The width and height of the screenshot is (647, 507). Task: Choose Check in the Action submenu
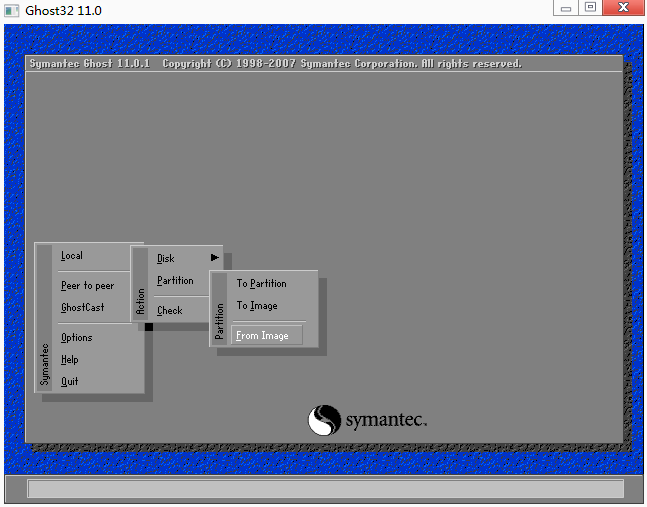click(170, 310)
